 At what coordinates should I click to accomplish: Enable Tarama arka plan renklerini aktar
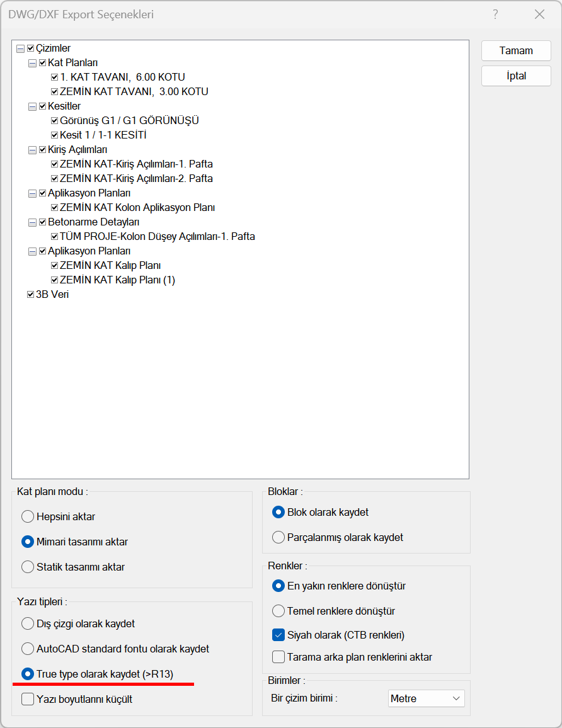click(x=278, y=657)
